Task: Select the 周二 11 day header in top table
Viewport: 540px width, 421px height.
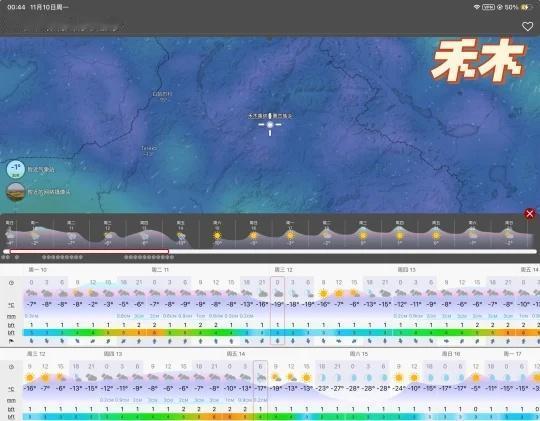Action: pos(160,270)
